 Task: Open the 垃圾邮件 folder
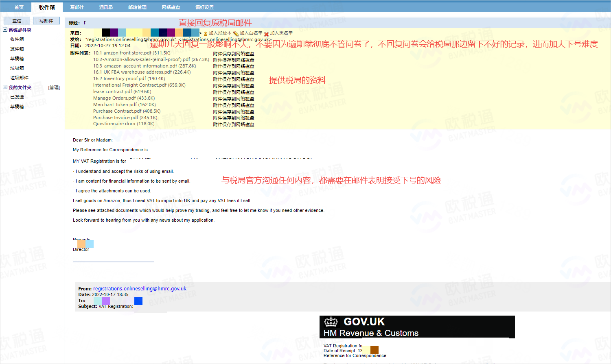[20, 78]
